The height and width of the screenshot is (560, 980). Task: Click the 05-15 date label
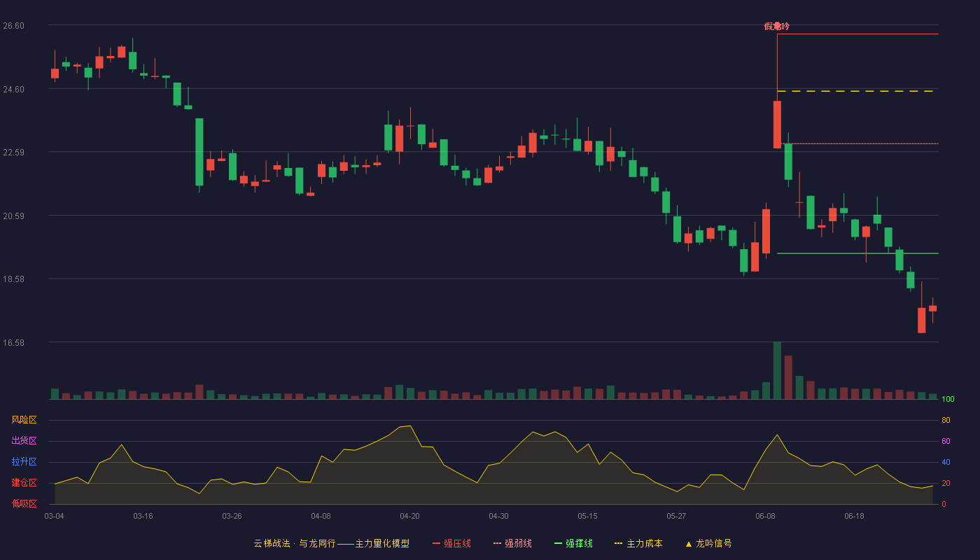(x=587, y=516)
